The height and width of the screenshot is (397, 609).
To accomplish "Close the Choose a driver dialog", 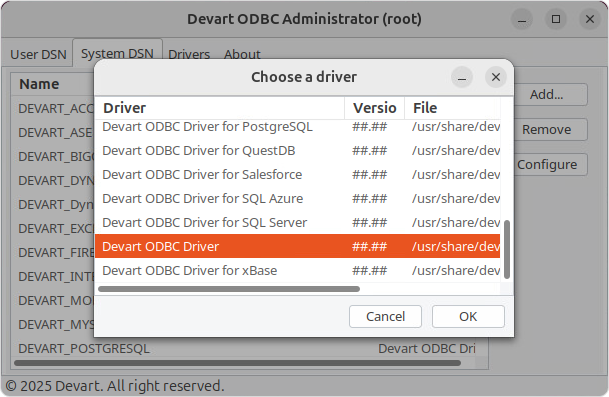I will pos(496,77).
